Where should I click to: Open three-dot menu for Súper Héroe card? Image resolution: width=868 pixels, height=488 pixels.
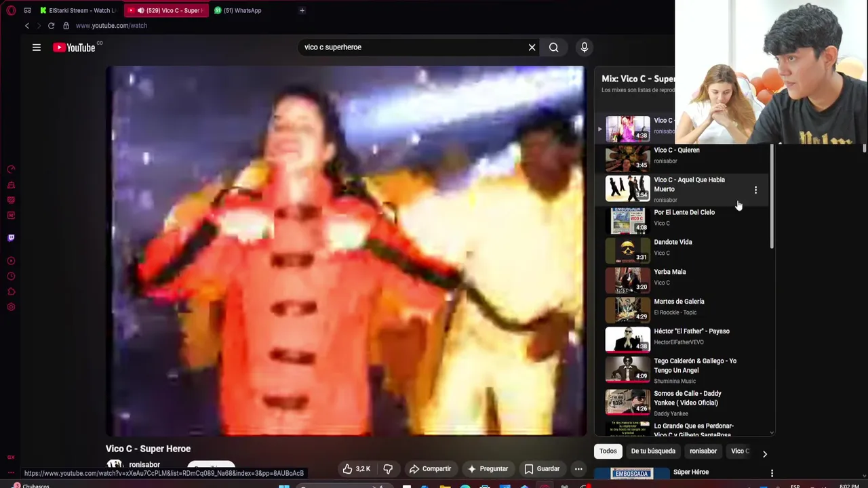[772, 473]
